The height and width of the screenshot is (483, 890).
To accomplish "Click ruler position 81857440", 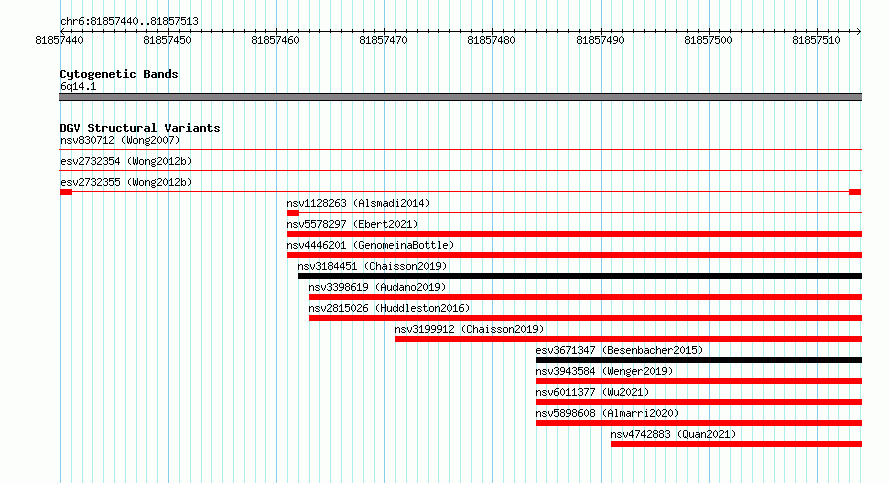I will click(59, 40).
